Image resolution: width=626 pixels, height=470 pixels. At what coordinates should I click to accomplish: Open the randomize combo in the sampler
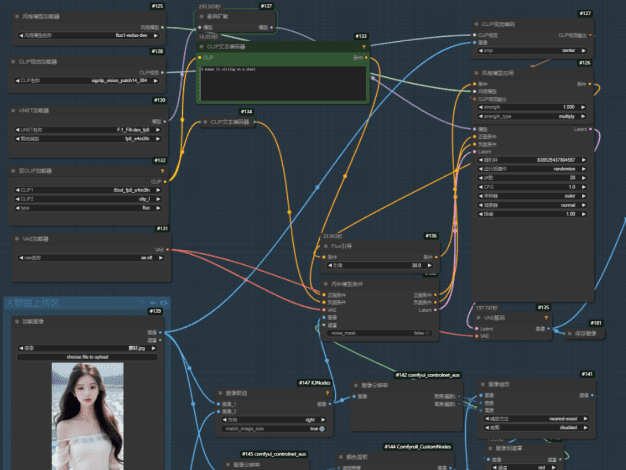pyautogui.click(x=532, y=169)
